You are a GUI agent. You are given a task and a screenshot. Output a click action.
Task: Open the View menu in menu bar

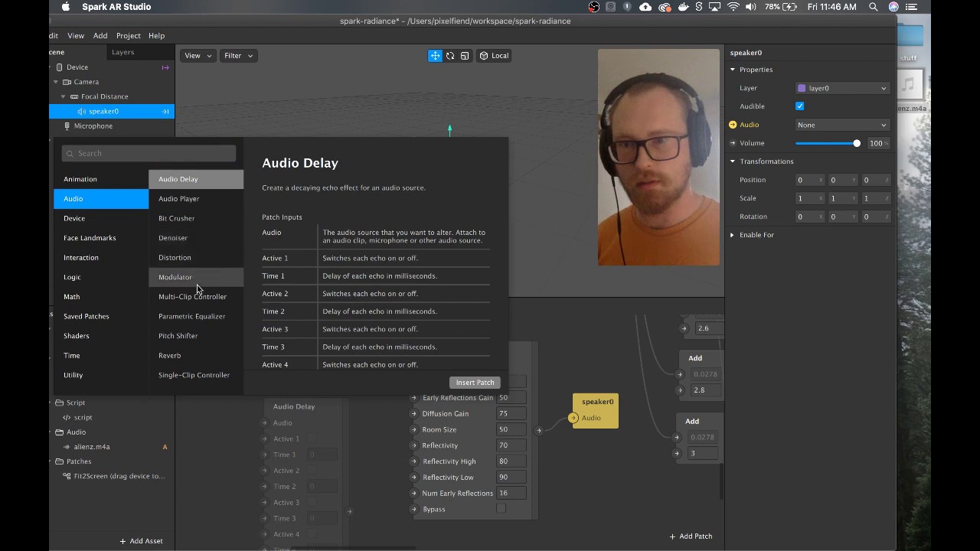[76, 36]
